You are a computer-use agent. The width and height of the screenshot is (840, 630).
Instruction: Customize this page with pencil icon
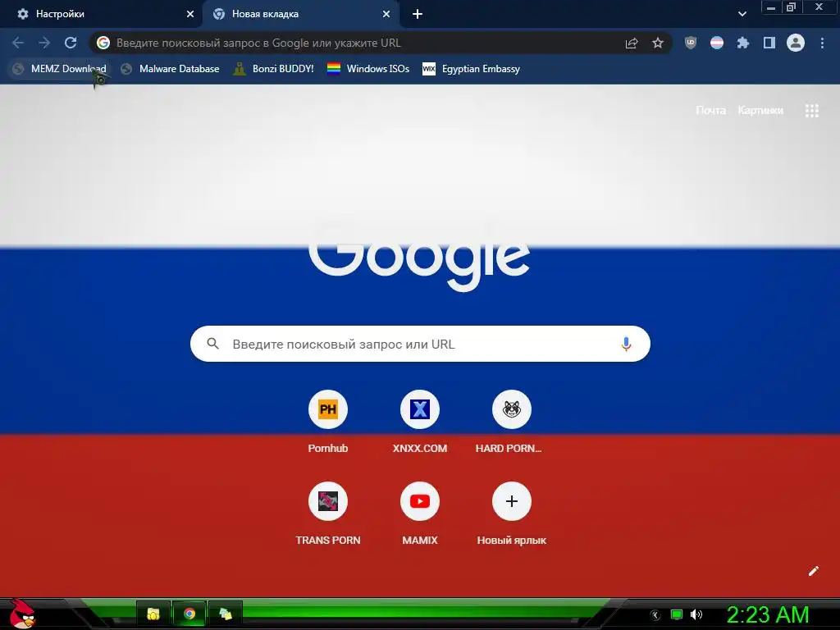(x=813, y=571)
